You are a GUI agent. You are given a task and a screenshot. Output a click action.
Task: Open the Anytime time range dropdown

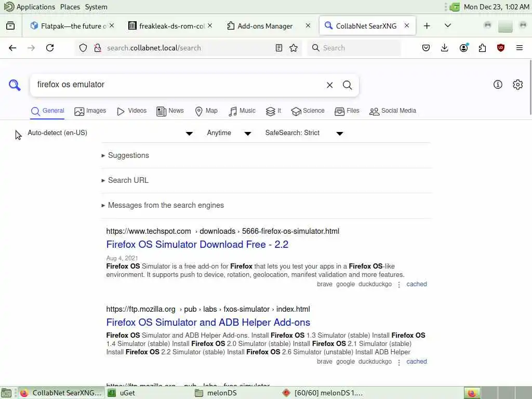[x=229, y=133]
